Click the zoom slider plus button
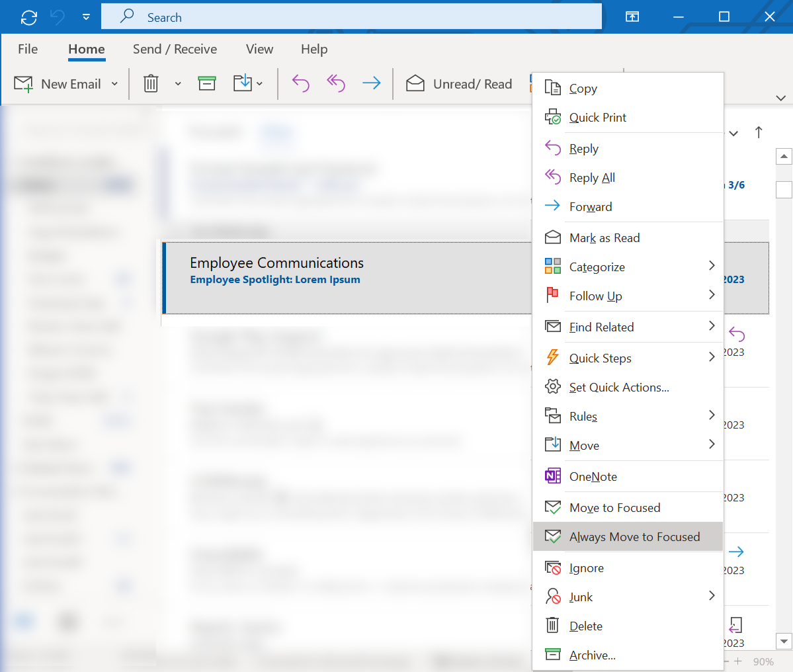The width and height of the screenshot is (793, 672). [x=738, y=661]
